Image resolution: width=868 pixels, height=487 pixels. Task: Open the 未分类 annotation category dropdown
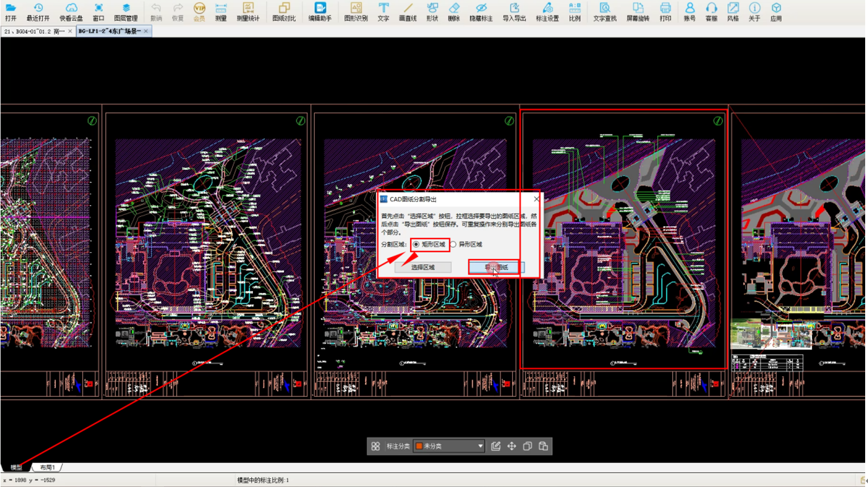tap(449, 446)
